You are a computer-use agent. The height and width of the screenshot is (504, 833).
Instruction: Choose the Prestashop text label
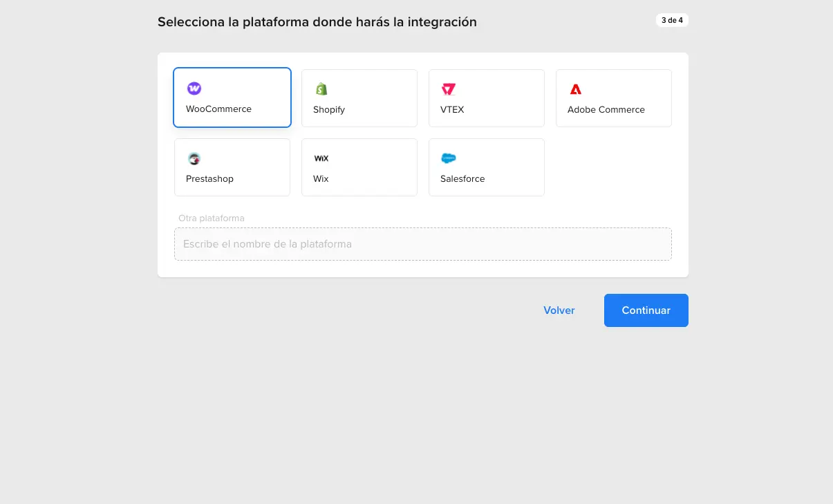[x=209, y=179]
